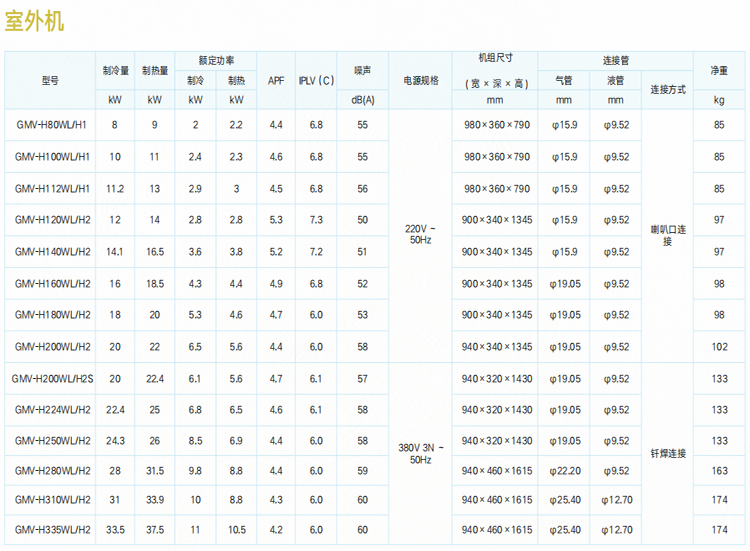This screenshot has height=551, width=750.
Task: Click the GMV-H335WL/H2 model cell
Action: tap(52, 529)
